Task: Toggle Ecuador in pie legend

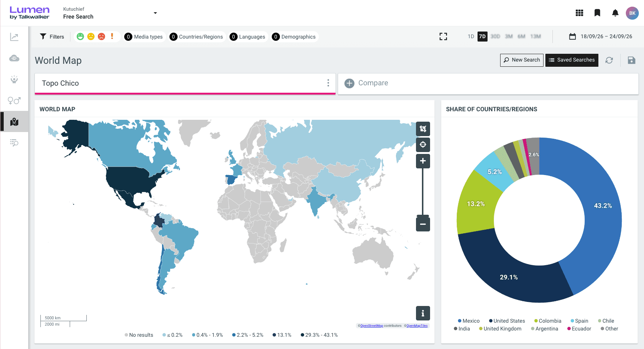Action: pos(579,329)
